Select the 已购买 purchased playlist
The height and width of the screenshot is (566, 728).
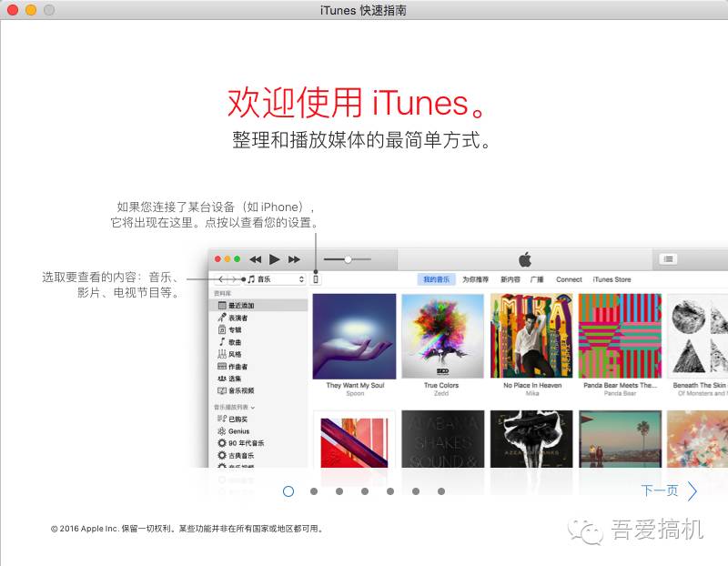pyautogui.click(x=239, y=419)
